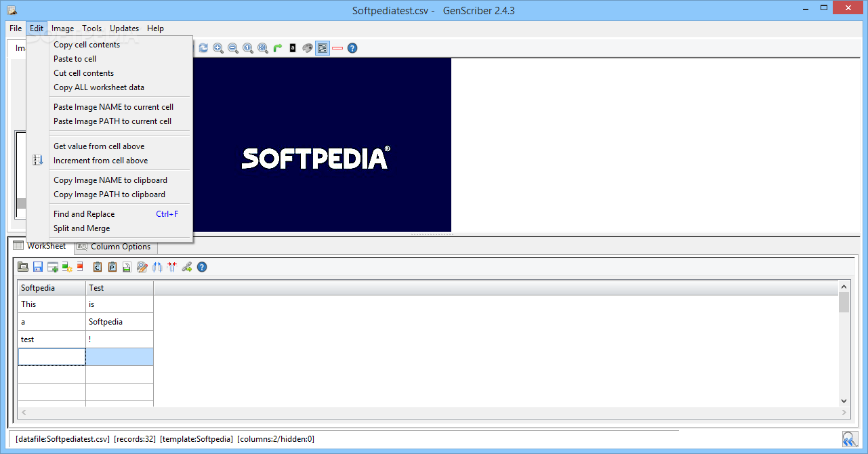
Task: Select Copy Image NAME to clipboard
Action: tap(110, 180)
